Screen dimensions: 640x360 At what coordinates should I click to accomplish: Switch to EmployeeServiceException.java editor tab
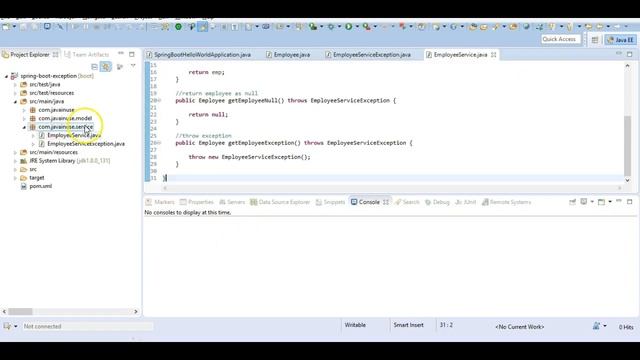[368, 54]
